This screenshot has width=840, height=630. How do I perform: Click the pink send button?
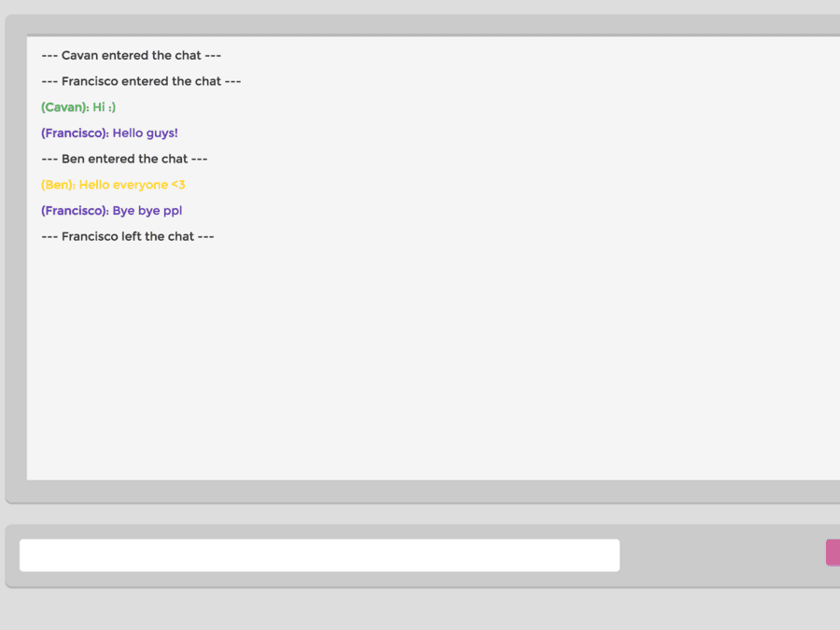(x=833, y=553)
